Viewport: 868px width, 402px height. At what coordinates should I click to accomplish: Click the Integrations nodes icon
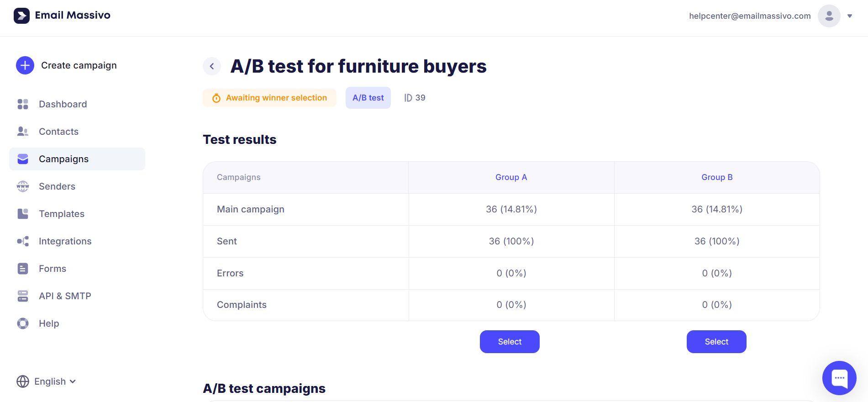coord(23,241)
